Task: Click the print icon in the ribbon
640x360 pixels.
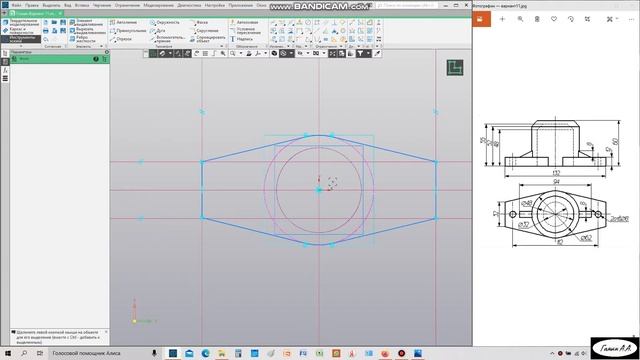Action: point(46,31)
